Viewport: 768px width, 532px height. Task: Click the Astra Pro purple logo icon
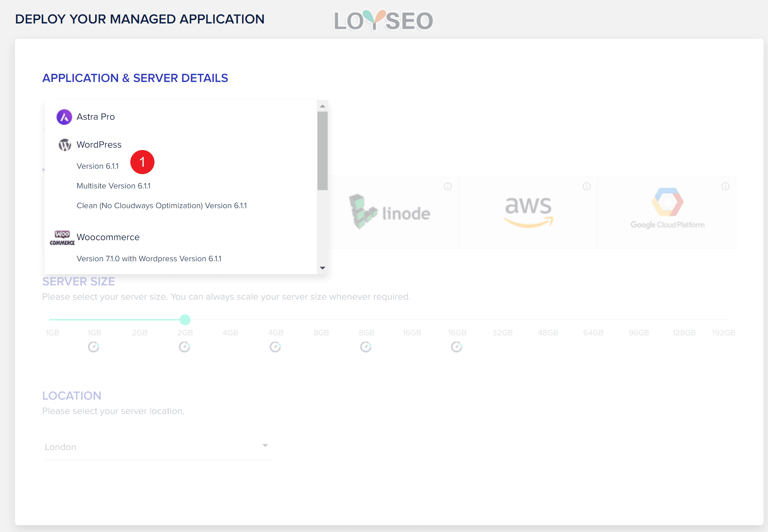pos(64,117)
